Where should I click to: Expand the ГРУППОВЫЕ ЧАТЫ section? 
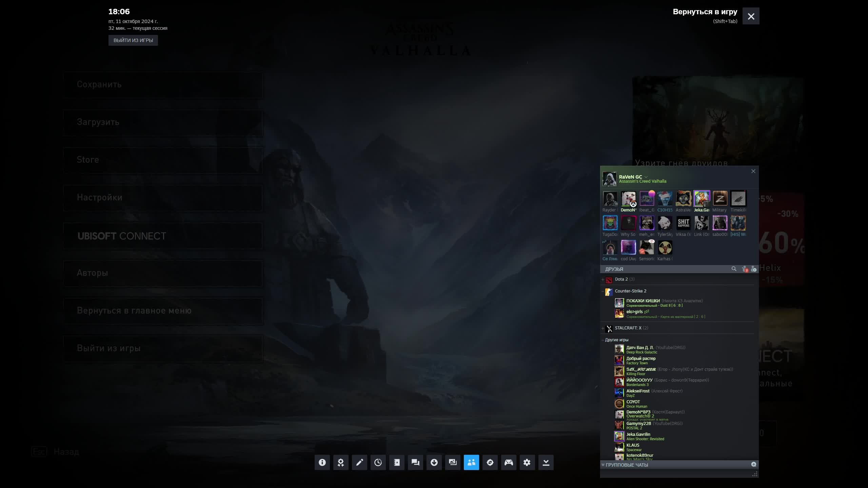pyautogui.click(x=627, y=465)
